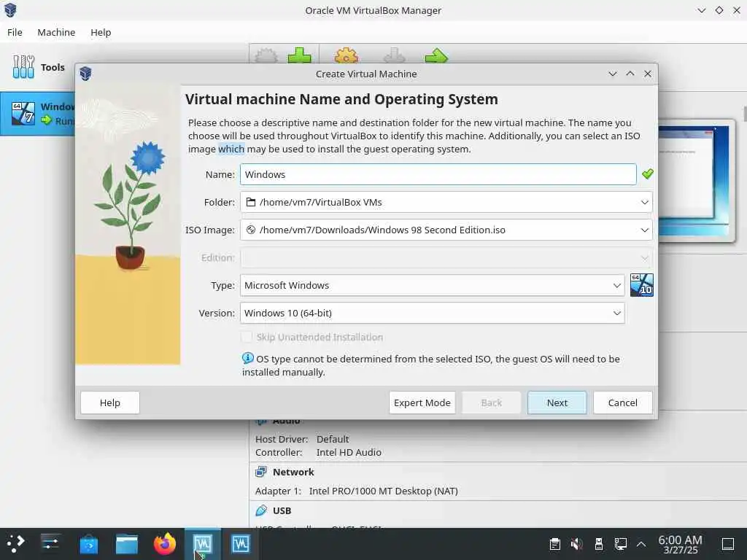
Task: Click the Network section header
Action: click(293, 472)
